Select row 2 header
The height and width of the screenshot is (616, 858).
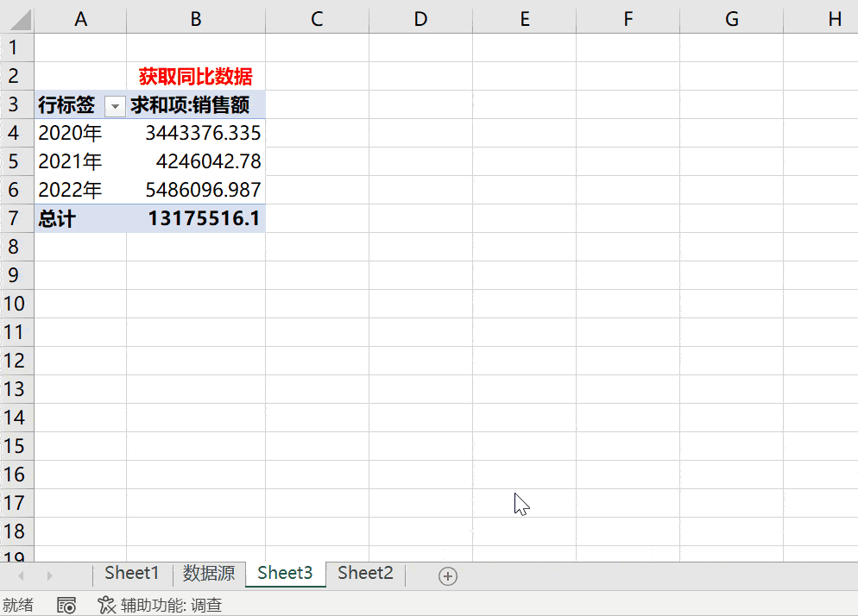point(16,76)
